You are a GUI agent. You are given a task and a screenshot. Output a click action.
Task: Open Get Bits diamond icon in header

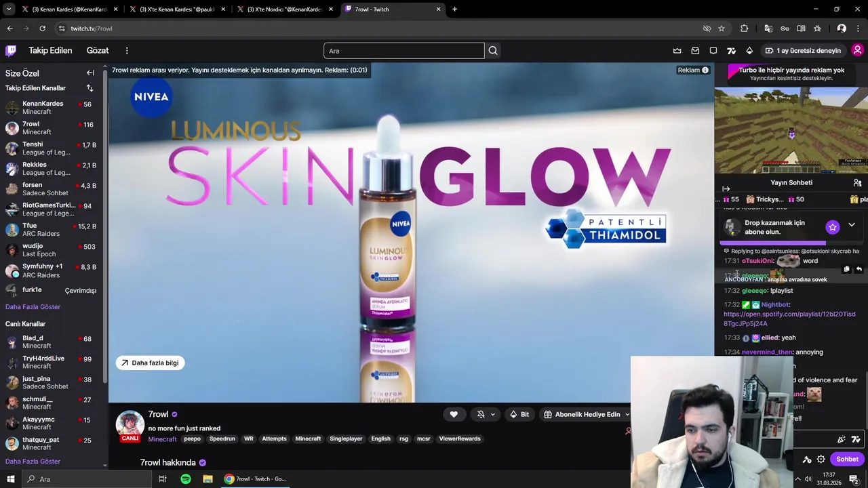point(749,51)
